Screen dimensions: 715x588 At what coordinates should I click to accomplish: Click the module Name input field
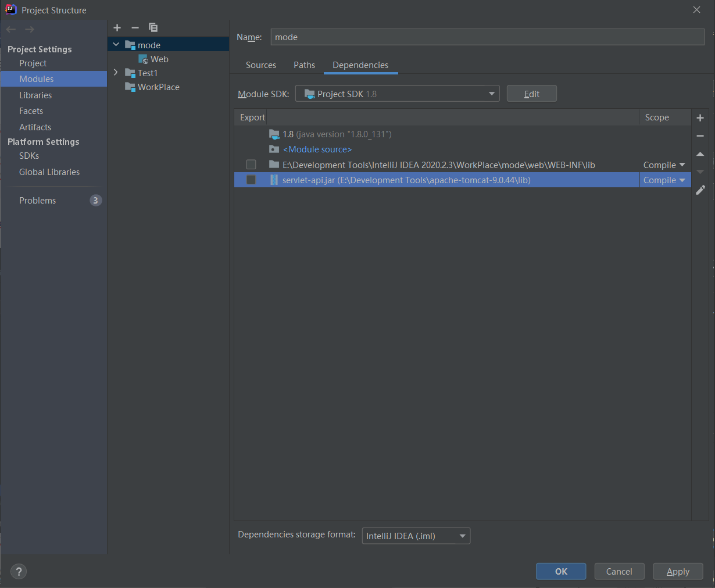tap(488, 37)
